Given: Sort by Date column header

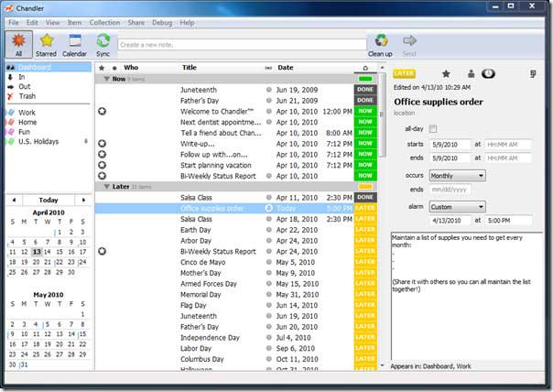Looking at the screenshot, I should pyautogui.click(x=286, y=68).
